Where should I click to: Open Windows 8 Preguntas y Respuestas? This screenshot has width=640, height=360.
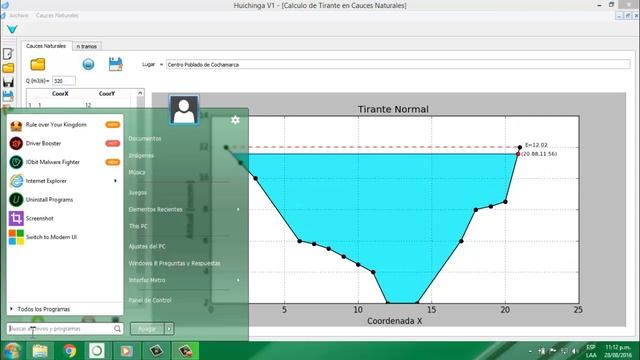[174, 263]
